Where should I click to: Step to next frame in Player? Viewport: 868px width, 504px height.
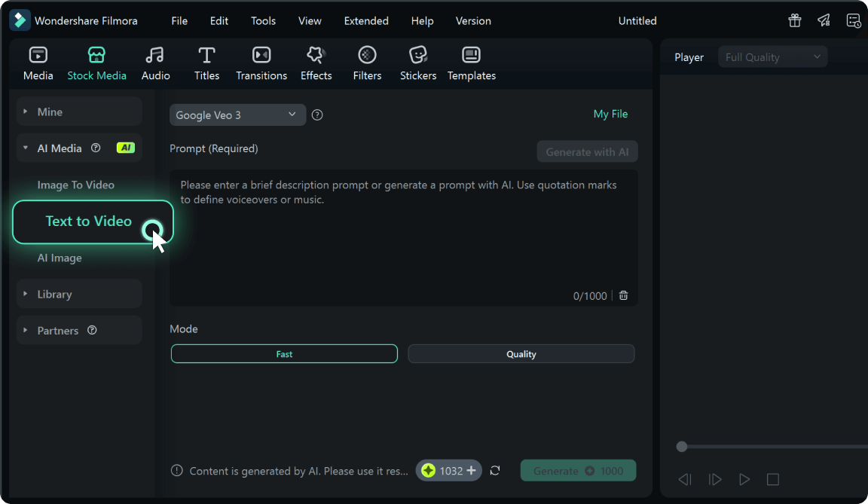coord(714,479)
